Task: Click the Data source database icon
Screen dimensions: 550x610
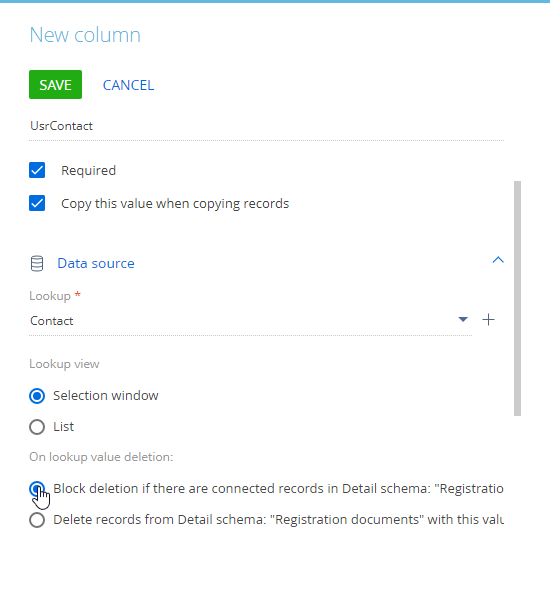Action: click(x=37, y=263)
